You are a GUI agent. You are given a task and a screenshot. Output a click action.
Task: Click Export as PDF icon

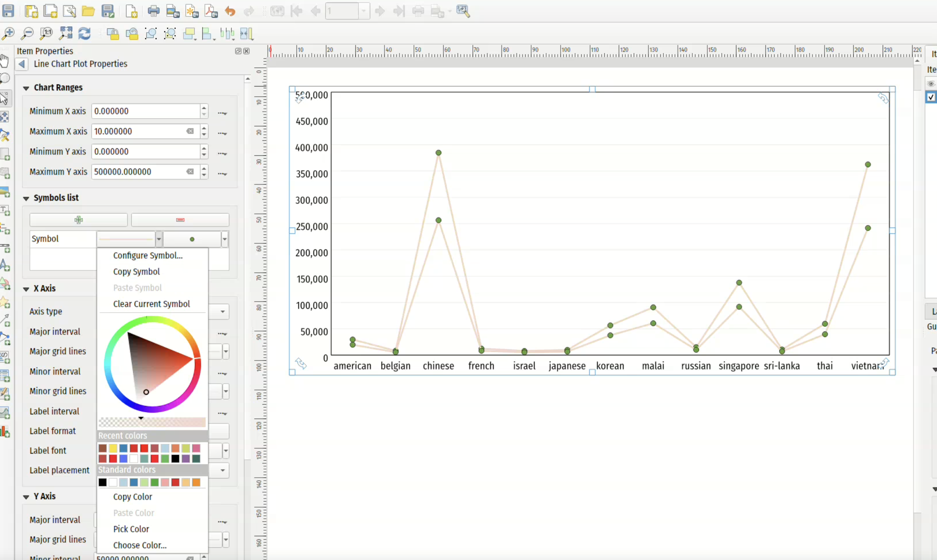tap(211, 11)
